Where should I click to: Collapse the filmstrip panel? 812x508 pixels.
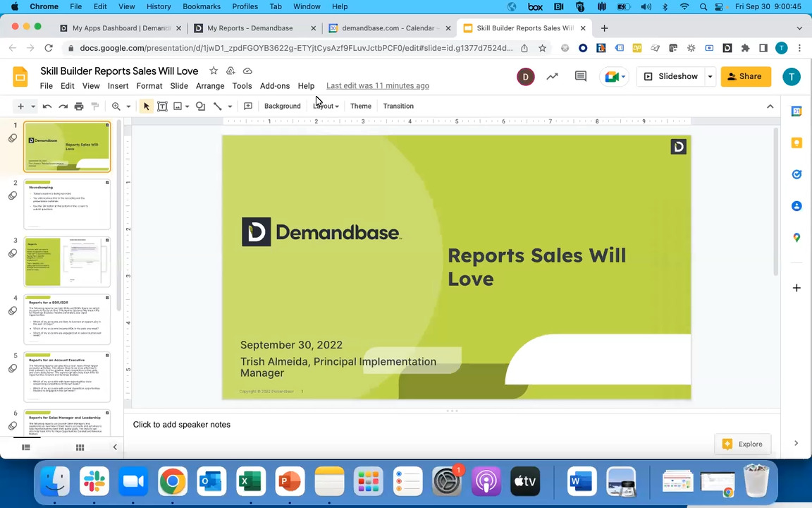pyautogui.click(x=115, y=447)
